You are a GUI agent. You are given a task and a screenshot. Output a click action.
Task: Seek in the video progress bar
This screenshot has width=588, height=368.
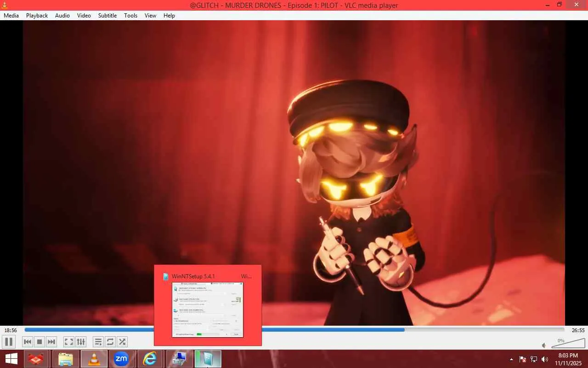pos(294,329)
